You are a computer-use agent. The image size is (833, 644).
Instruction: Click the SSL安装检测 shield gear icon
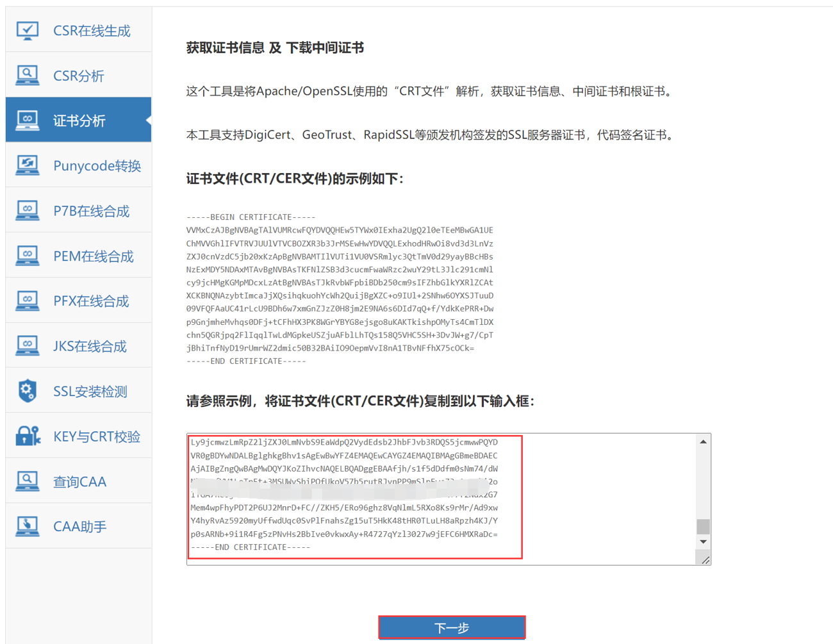[x=28, y=391]
